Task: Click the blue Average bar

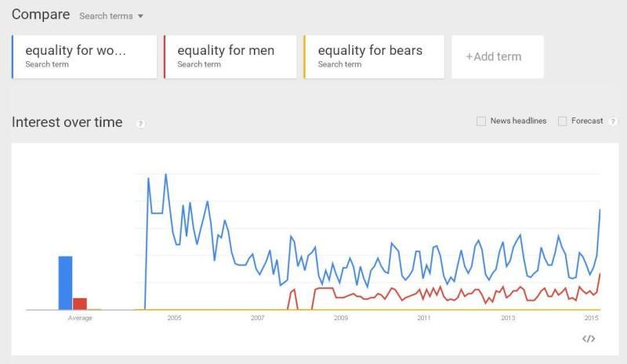Action: click(65, 283)
